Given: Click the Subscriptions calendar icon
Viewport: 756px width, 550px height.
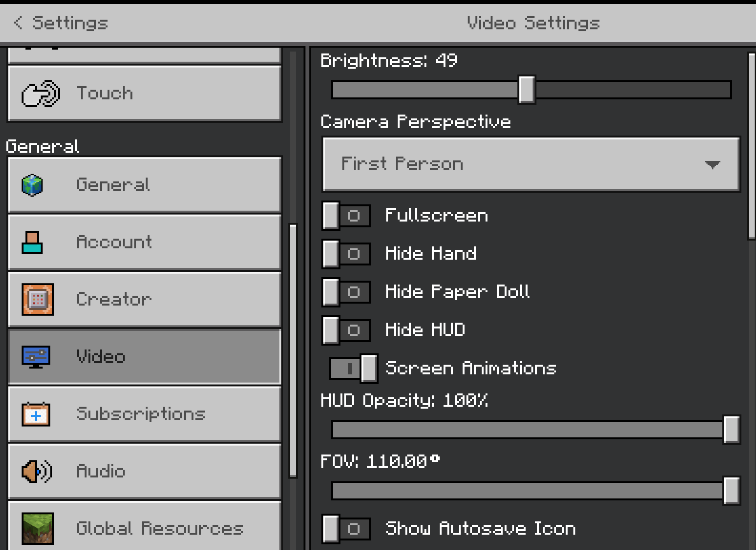Looking at the screenshot, I should (36, 414).
